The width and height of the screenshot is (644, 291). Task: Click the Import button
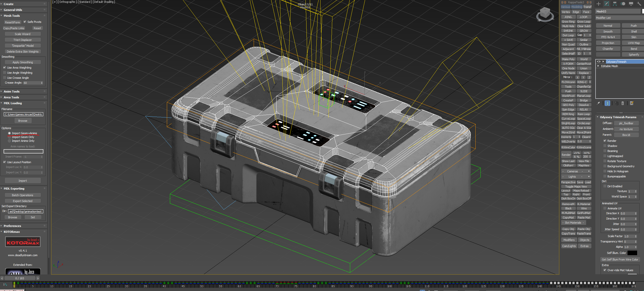pos(23,181)
